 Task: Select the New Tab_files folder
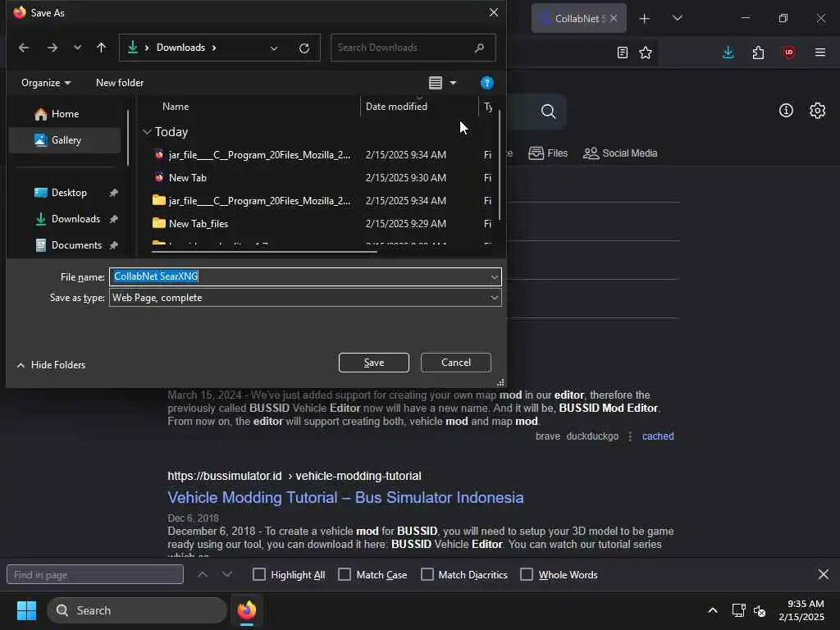199,224
